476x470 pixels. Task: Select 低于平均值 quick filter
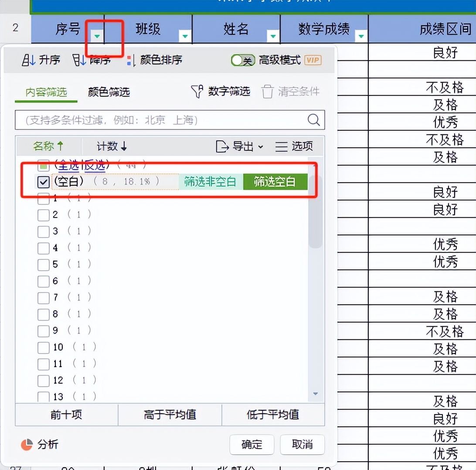point(273,415)
